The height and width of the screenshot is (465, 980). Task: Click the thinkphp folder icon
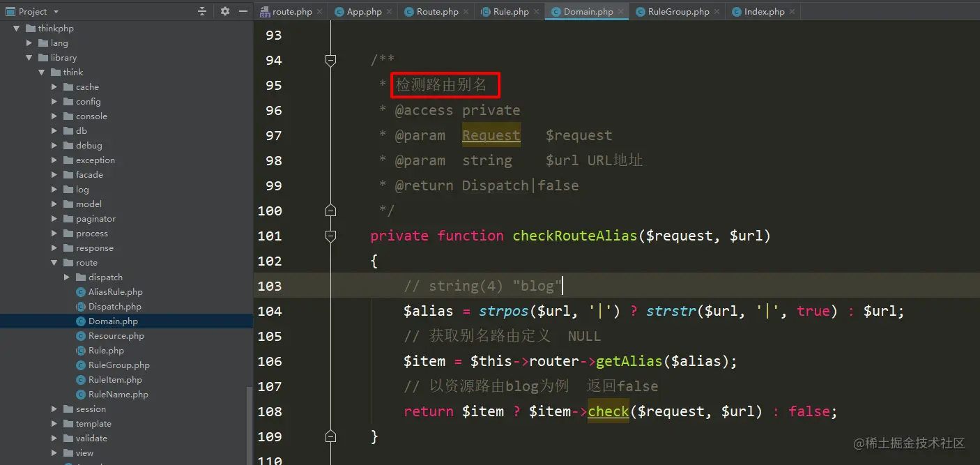[31, 29]
